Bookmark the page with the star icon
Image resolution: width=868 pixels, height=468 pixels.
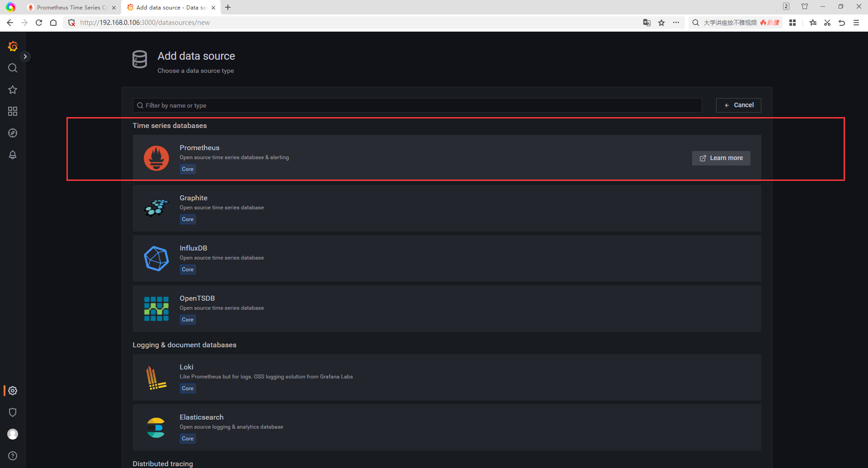pos(661,23)
